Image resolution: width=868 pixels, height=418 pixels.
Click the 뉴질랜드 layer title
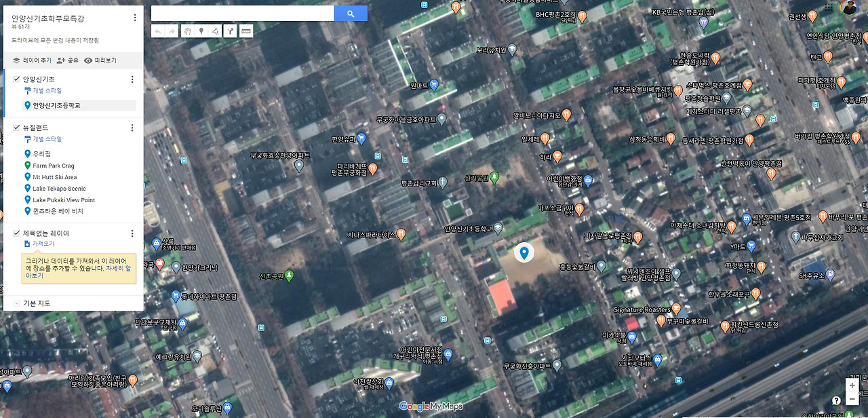pos(36,128)
